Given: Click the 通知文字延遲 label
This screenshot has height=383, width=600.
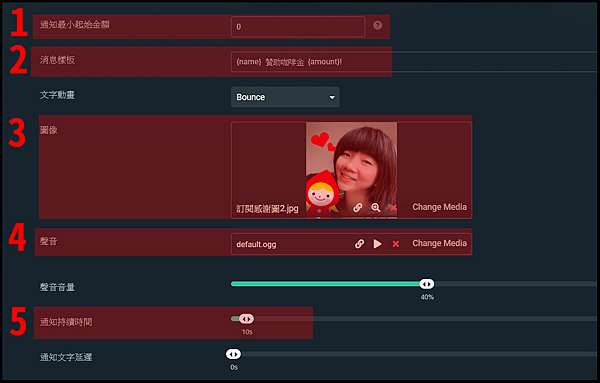Looking at the screenshot, I should click(66, 357).
